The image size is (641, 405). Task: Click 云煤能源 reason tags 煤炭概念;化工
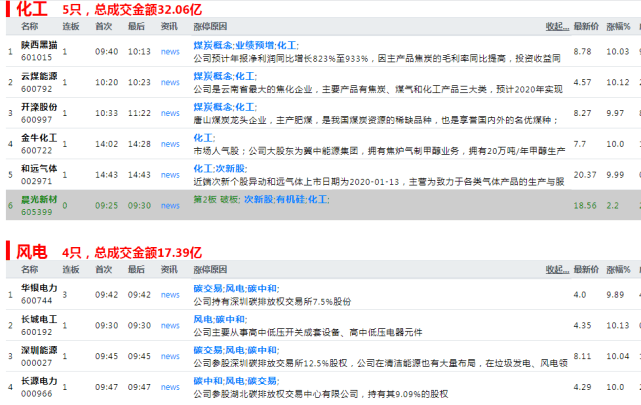(x=225, y=76)
